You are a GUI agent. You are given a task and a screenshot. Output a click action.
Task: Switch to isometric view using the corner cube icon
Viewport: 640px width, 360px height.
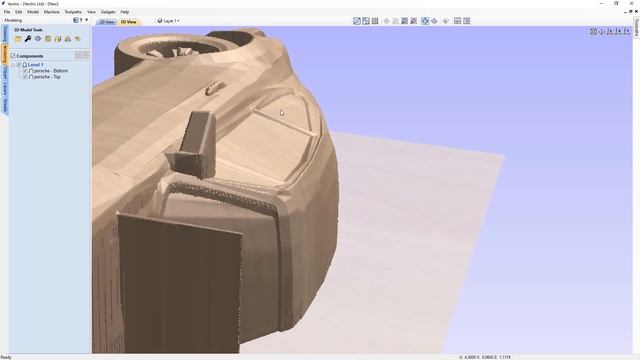pos(593,31)
